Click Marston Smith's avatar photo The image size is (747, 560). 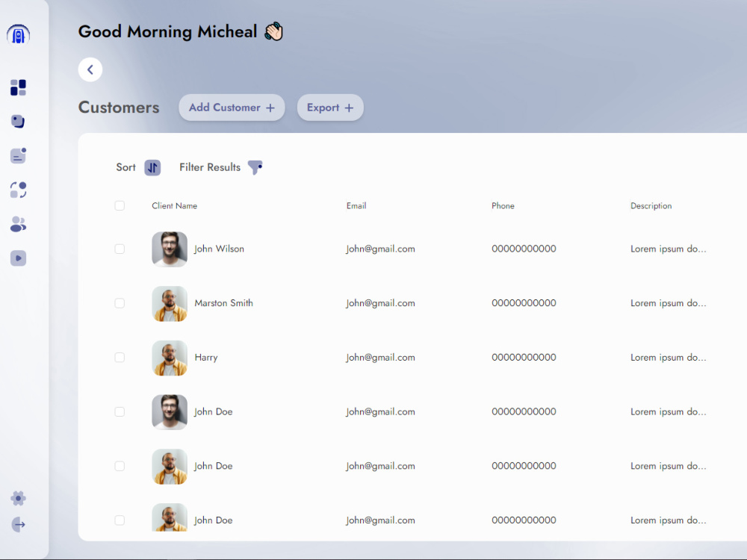(x=170, y=303)
